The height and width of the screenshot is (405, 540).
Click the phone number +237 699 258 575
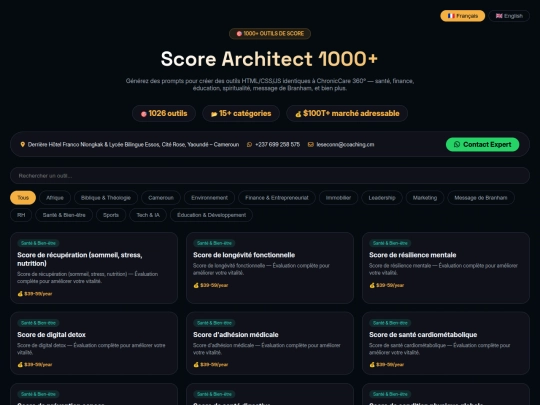tap(277, 144)
